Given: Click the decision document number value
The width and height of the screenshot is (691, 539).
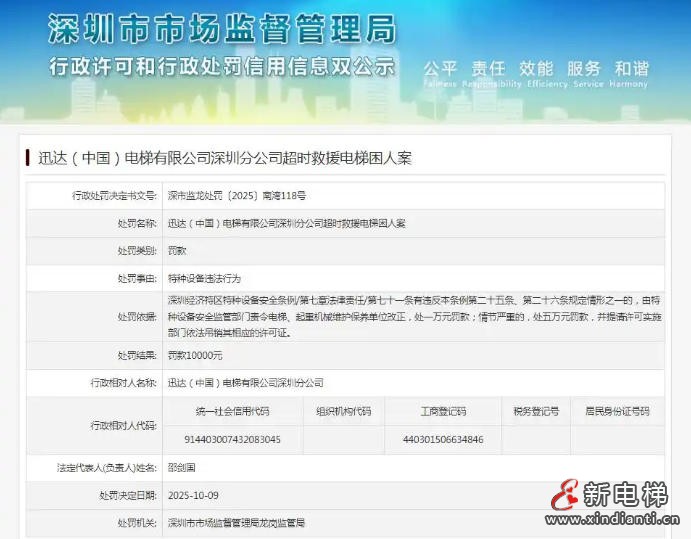Looking at the screenshot, I should 236,196.
